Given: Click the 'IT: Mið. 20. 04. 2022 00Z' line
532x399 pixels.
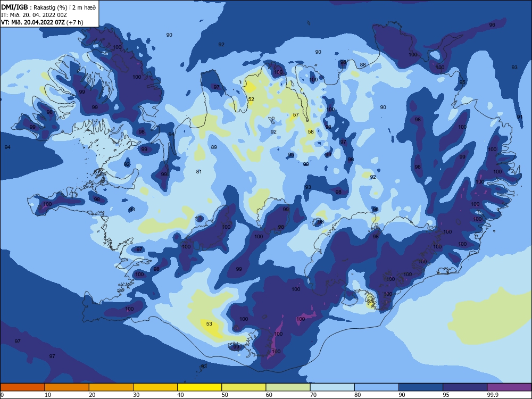Looking at the screenshot, I should [x=34, y=14].
